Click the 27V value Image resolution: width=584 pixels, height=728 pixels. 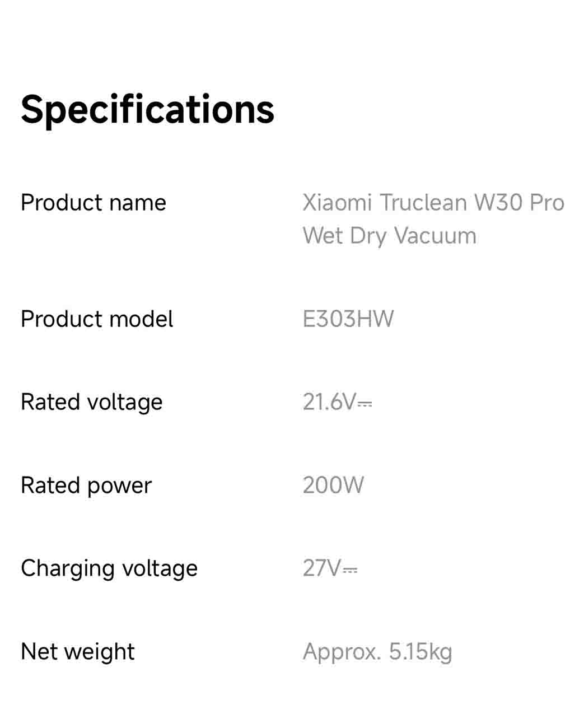321,568
